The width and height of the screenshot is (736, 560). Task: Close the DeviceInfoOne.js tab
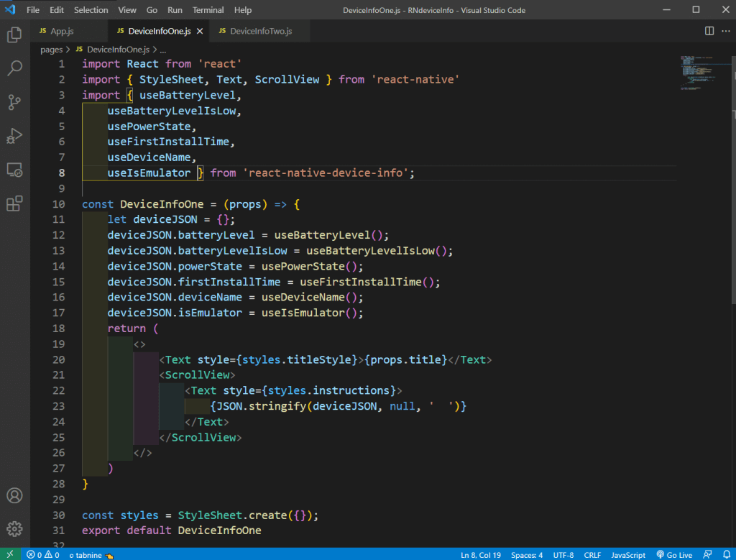(x=200, y=32)
